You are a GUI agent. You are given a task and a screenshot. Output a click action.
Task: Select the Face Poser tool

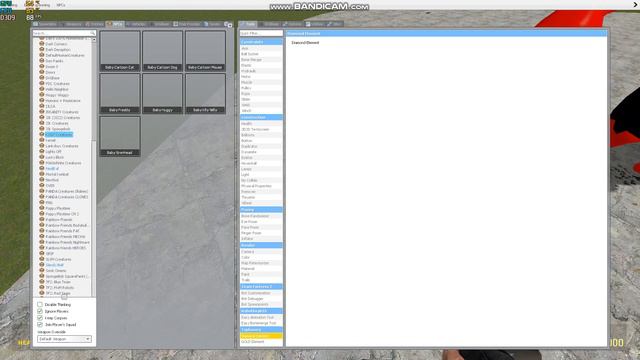(261, 227)
